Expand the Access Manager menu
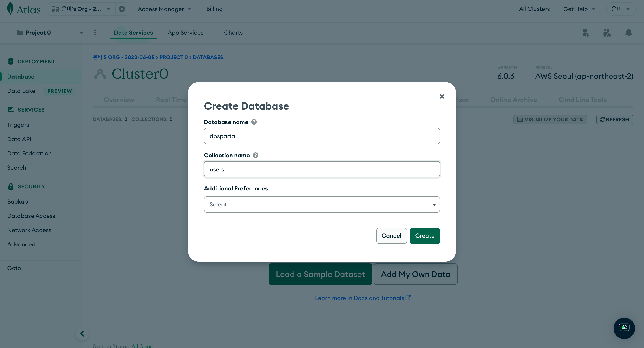The height and width of the screenshot is (348, 644). [164, 9]
